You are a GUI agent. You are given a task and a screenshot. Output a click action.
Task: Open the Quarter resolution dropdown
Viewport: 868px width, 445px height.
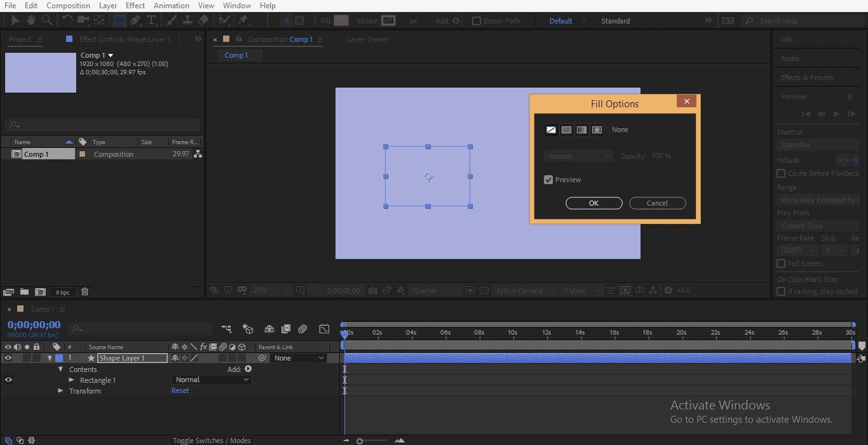click(x=435, y=290)
